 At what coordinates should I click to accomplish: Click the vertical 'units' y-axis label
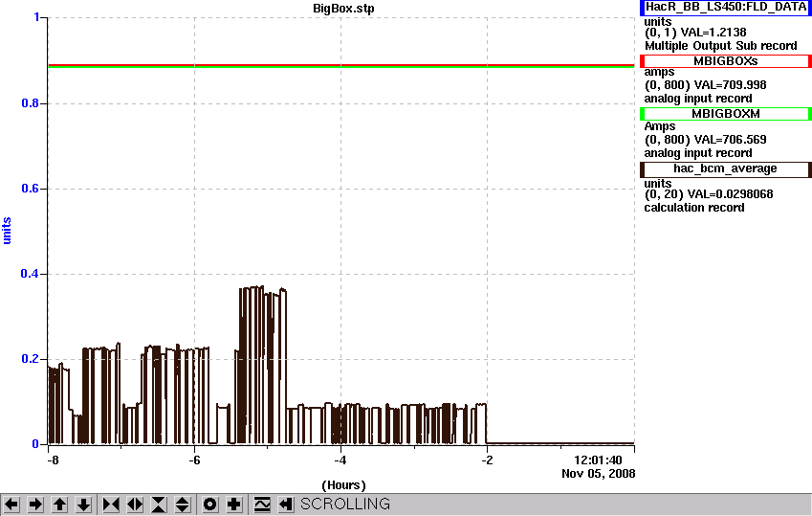(x=7, y=231)
